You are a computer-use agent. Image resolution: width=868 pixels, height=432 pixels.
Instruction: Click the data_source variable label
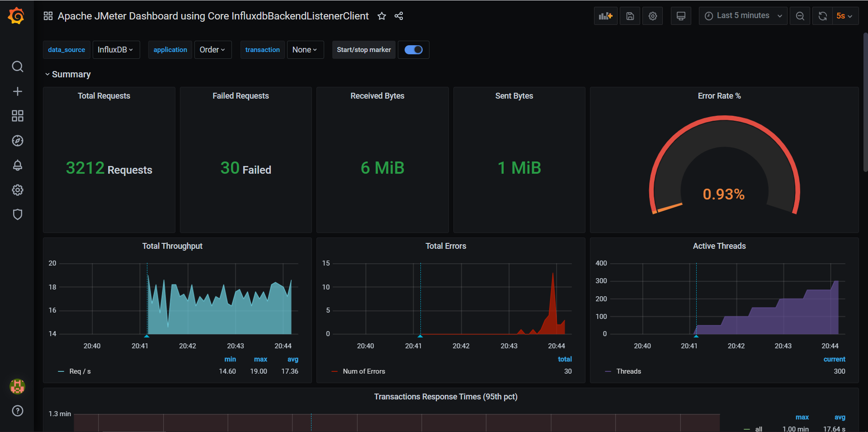tap(66, 50)
